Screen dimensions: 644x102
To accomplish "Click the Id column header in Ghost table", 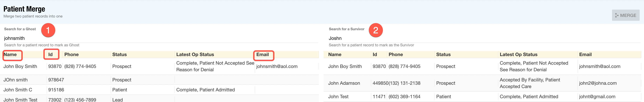I will coord(51,54).
